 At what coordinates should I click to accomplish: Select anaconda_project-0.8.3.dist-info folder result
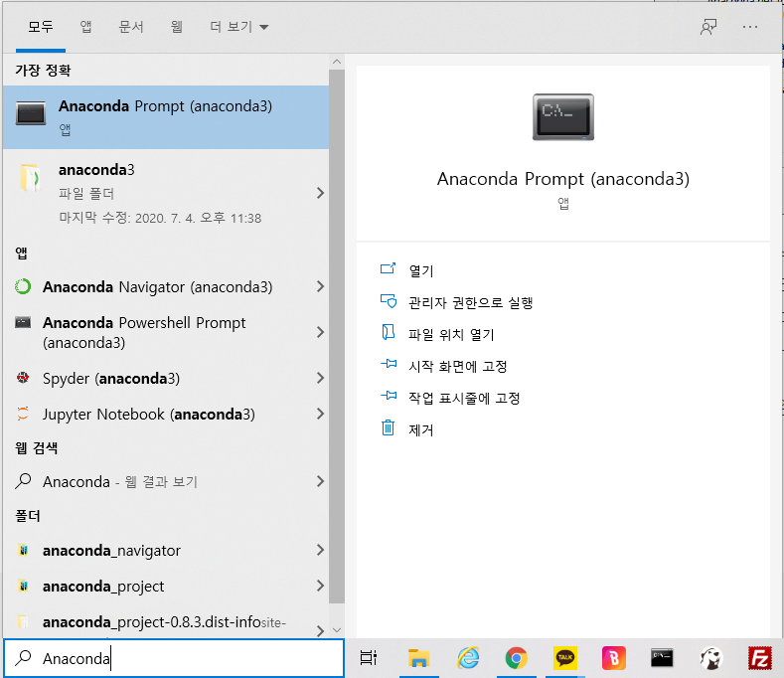point(166,622)
